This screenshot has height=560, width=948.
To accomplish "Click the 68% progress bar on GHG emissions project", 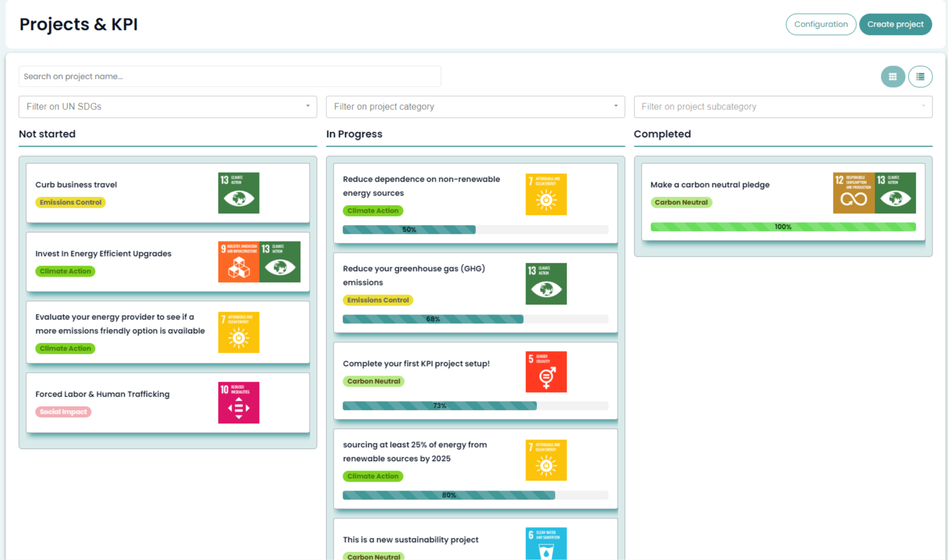I will coord(433,319).
